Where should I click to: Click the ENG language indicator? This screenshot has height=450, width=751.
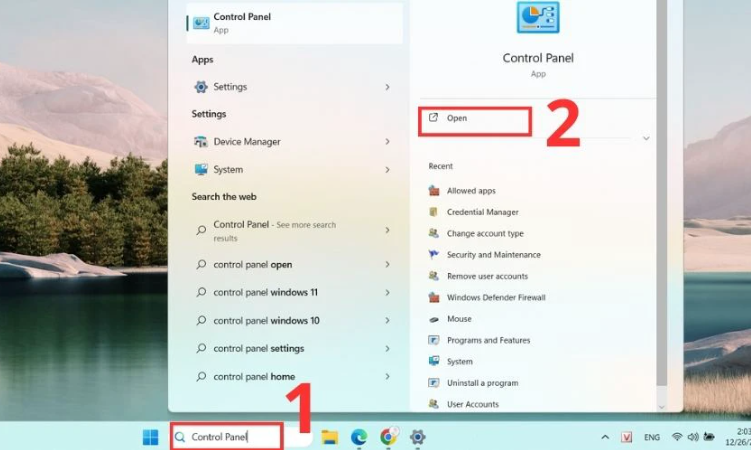click(651, 438)
